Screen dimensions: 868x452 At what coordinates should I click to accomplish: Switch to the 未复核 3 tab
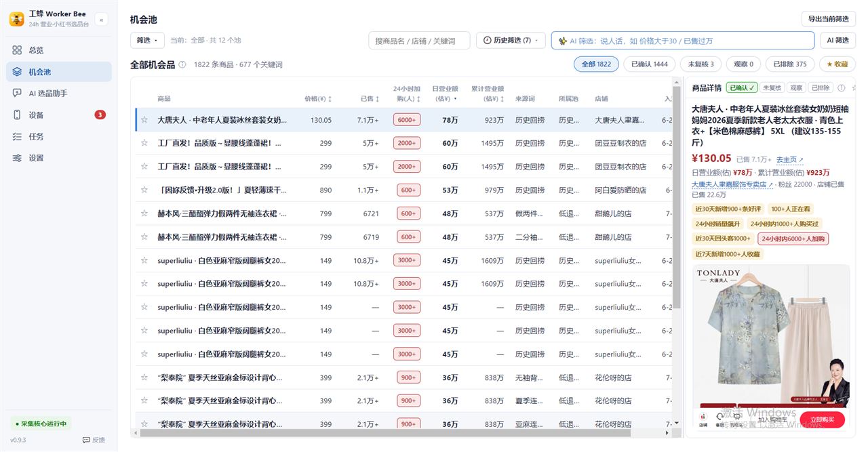701,64
